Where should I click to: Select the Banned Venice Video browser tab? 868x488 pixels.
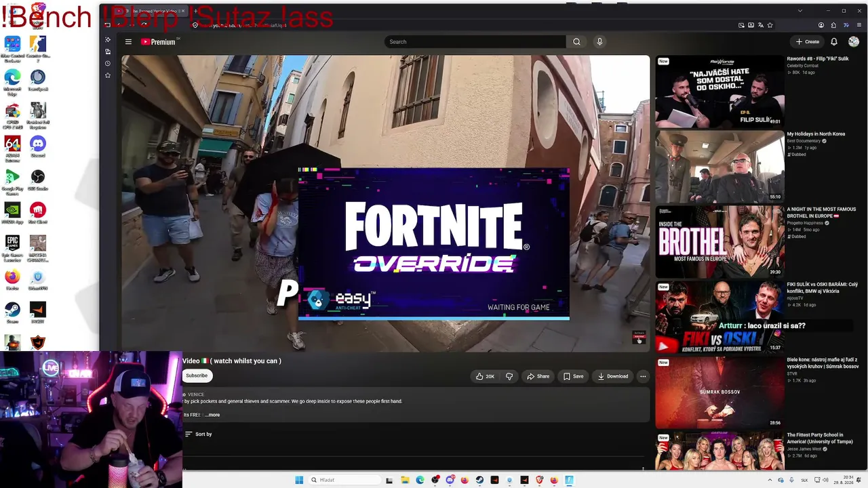click(x=151, y=11)
